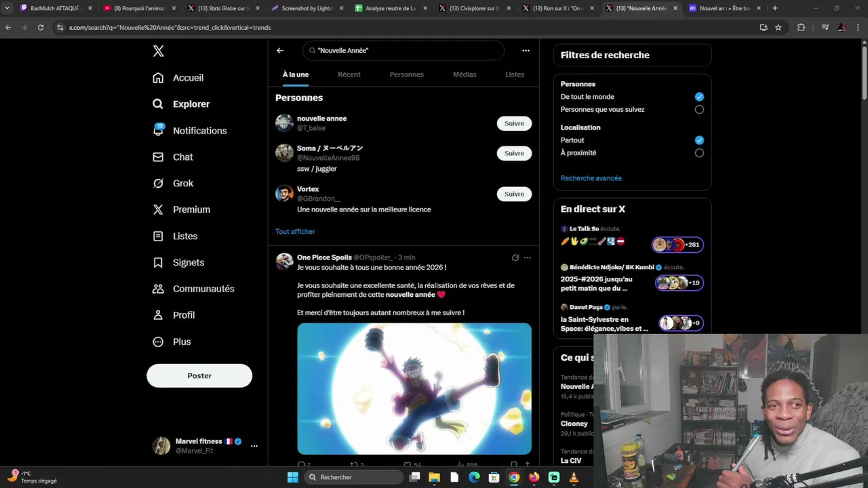
Task: Click Grok icon on One Piece Spoils post
Action: 515,258
